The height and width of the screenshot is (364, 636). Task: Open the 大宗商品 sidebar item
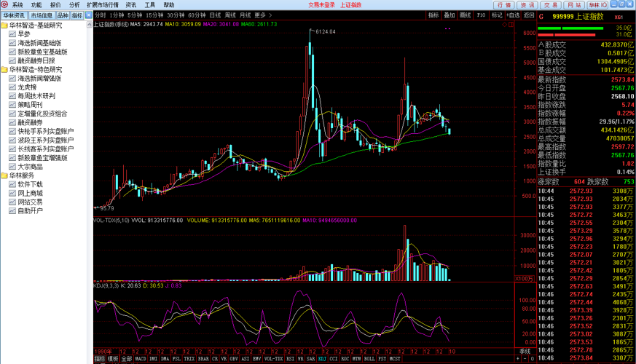[30, 167]
